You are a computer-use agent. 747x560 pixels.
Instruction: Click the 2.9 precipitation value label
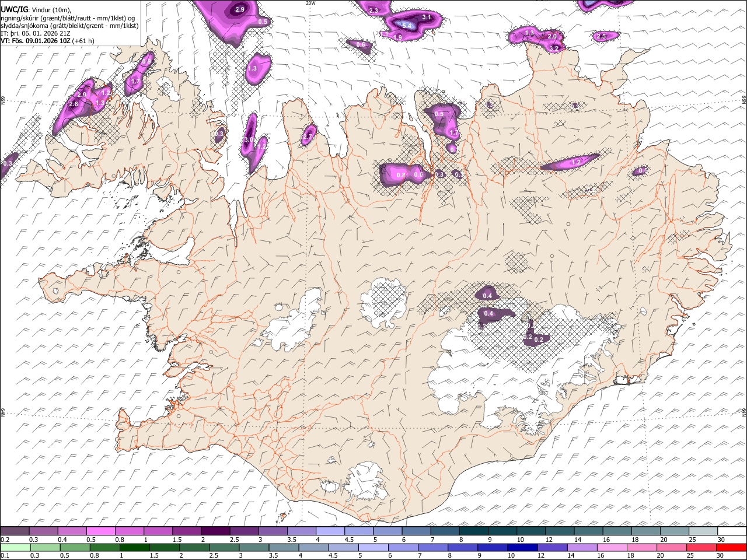click(x=240, y=10)
